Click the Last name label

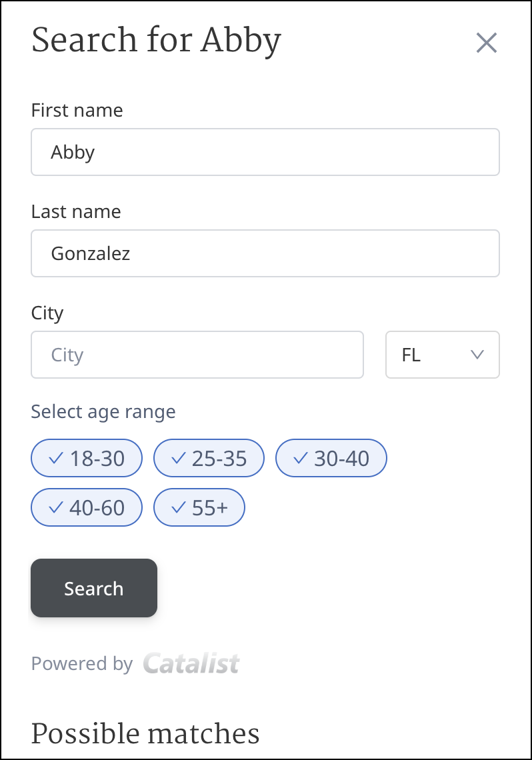click(76, 211)
